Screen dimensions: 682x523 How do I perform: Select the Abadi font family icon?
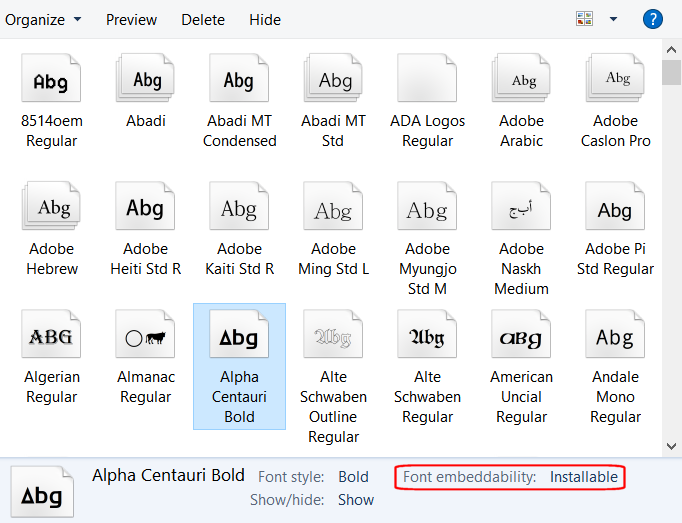[x=146, y=82]
